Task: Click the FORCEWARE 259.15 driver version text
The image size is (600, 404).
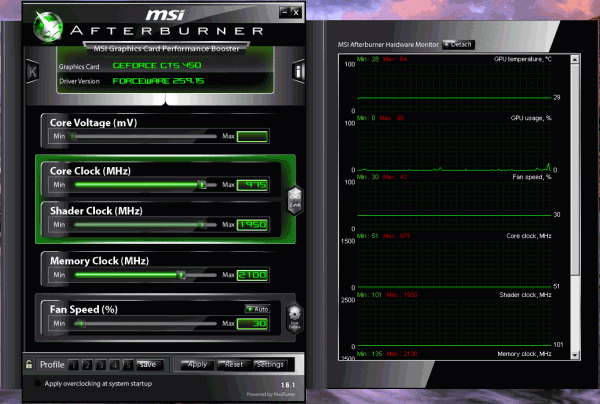Action: tap(158, 81)
